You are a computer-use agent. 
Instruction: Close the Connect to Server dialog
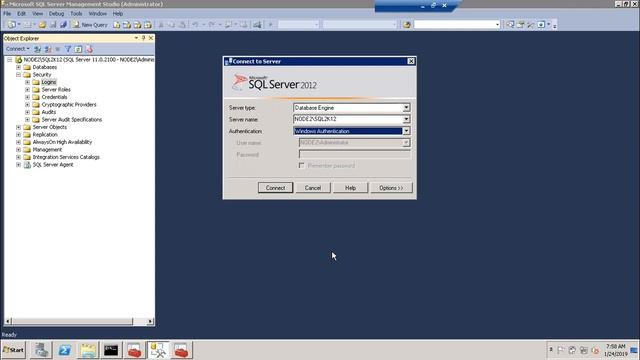click(411, 61)
